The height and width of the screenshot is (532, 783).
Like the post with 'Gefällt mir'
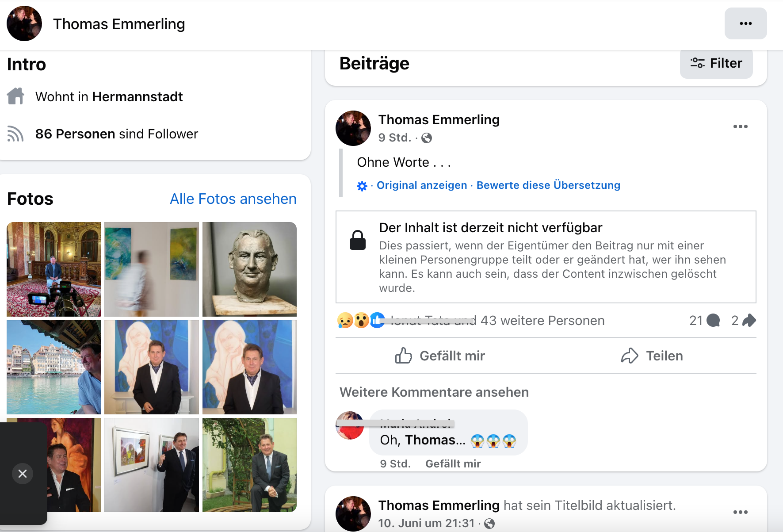tap(440, 356)
